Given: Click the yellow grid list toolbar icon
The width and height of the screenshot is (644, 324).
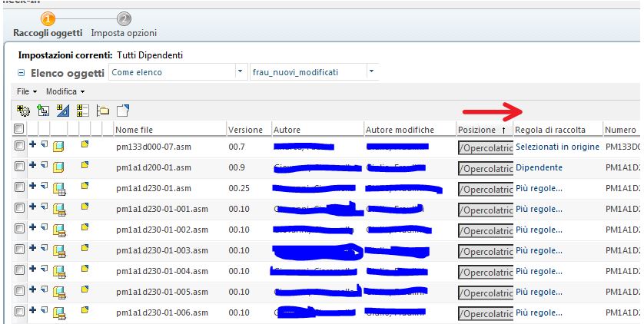Looking at the screenshot, I should click(82, 111).
